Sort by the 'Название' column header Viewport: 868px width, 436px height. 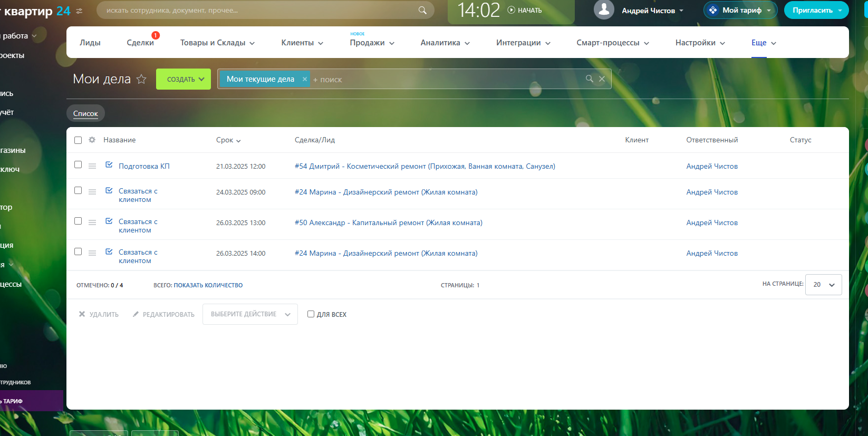119,140
